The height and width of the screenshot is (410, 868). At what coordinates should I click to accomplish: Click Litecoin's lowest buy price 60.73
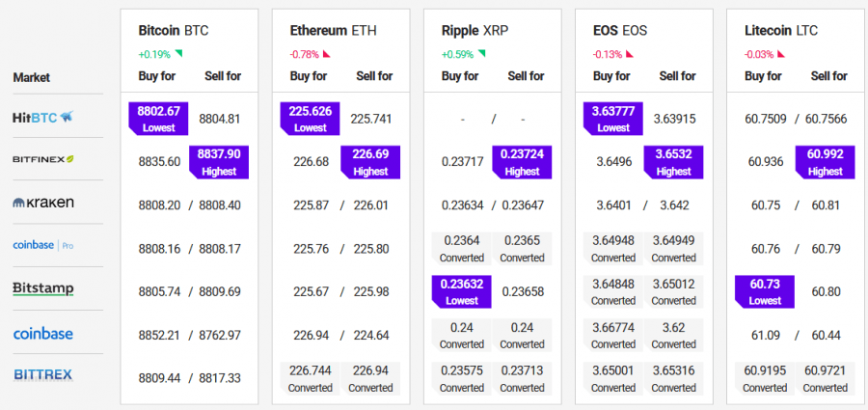(765, 291)
